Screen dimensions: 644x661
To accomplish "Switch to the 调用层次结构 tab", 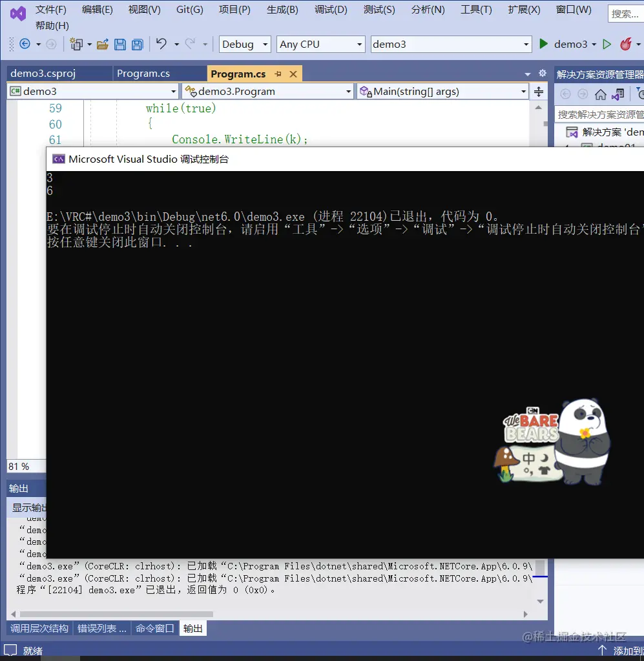I will [39, 628].
